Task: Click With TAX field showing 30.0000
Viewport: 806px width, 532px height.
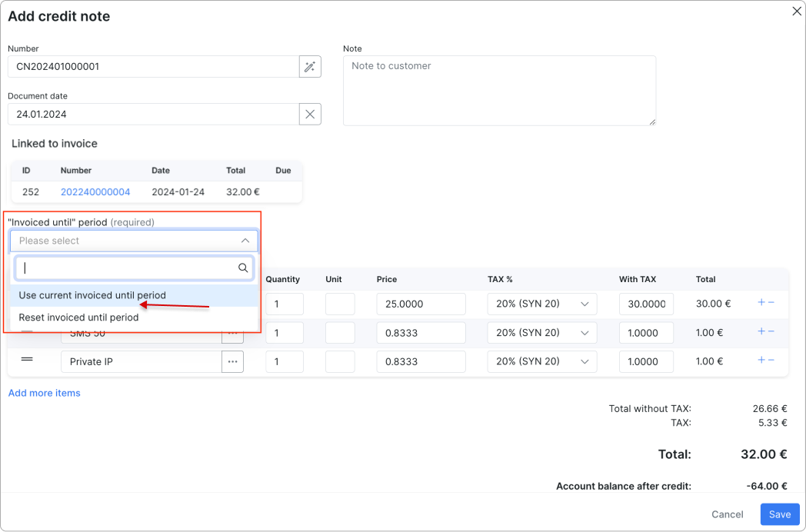Action: [x=647, y=304]
